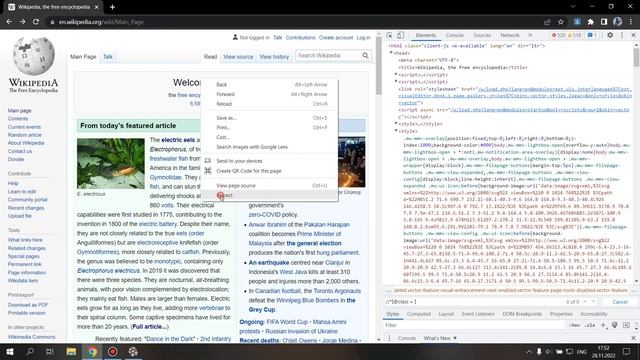Toggle device toolbar icon in DevTools
The height and width of the screenshot is (360, 640).
(x=400, y=36)
